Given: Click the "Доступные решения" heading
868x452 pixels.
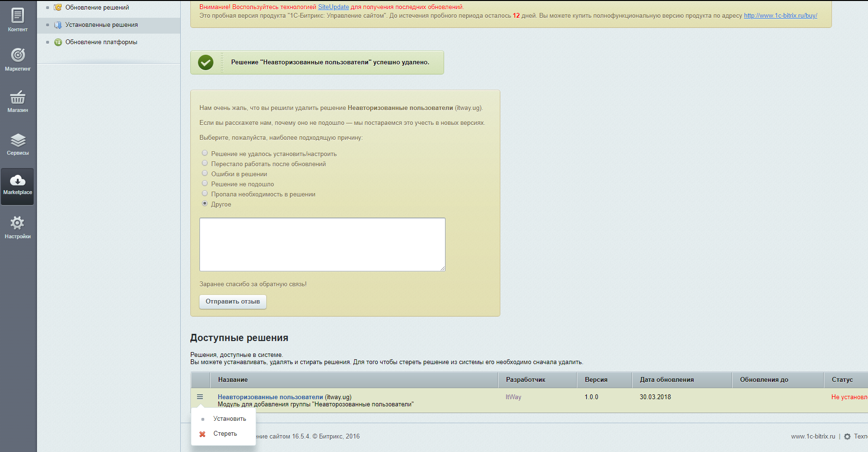Looking at the screenshot, I should pyautogui.click(x=239, y=338).
